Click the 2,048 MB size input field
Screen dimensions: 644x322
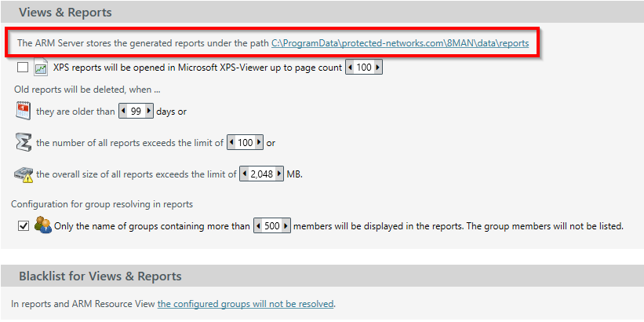point(260,174)
